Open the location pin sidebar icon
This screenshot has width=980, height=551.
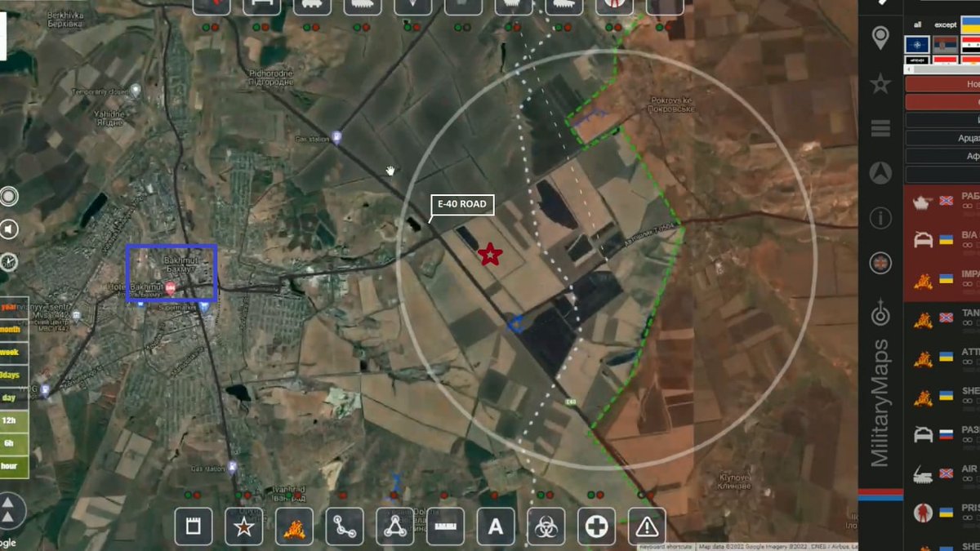880,38
